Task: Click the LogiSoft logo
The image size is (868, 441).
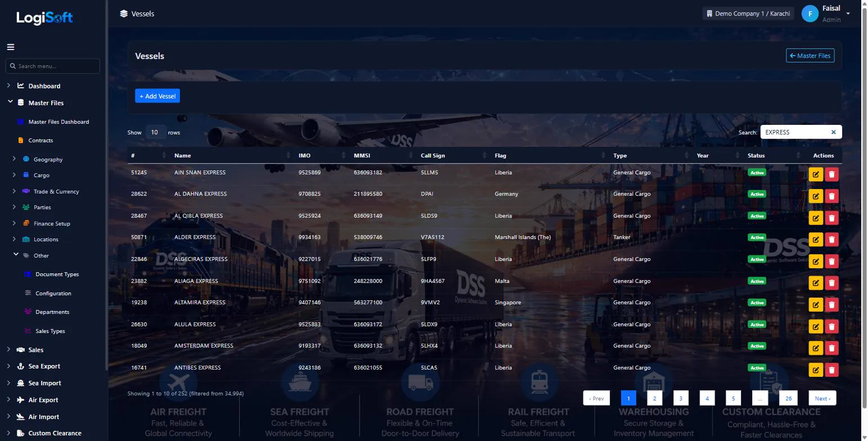Action: coord(44,18)
